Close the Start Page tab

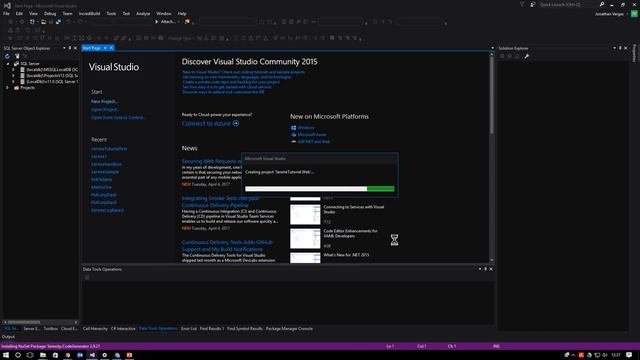[x=111, y=48]
